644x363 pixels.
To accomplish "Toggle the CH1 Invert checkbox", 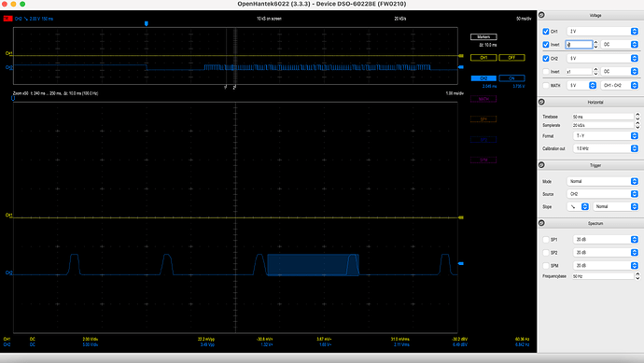I will tap(546, 45).
